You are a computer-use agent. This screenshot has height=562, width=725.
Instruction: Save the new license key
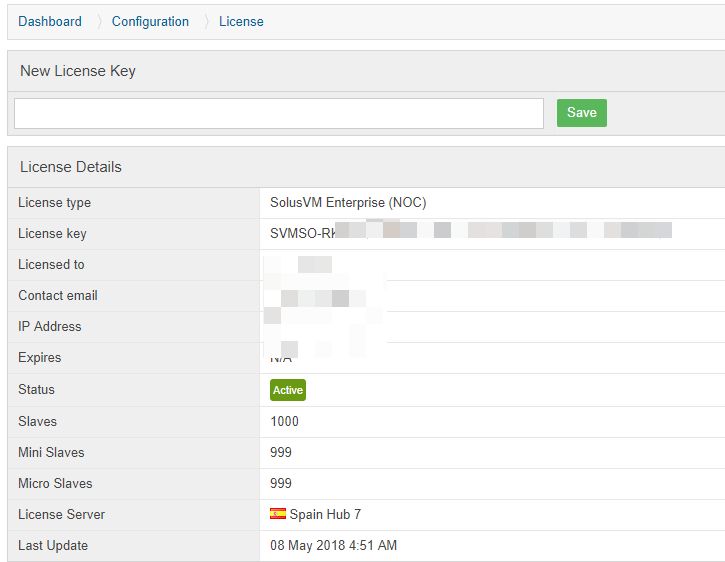582,112
